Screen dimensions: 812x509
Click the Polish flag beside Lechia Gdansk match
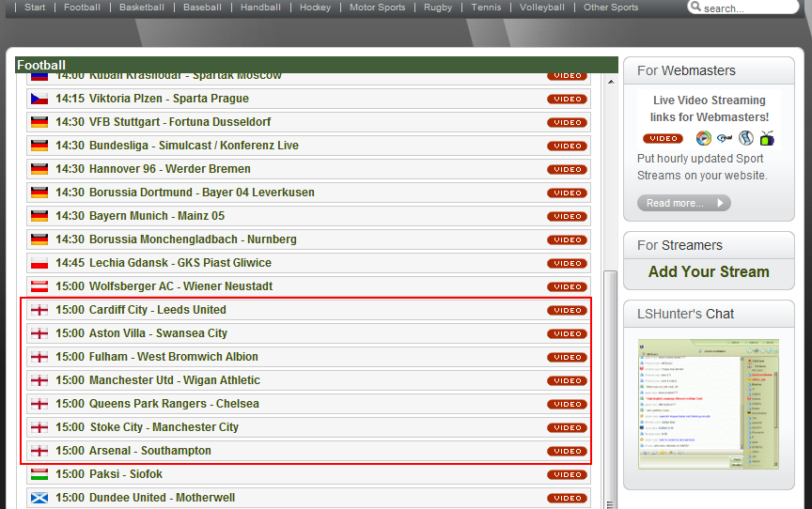pyautogui.click(x=39, y=263)
